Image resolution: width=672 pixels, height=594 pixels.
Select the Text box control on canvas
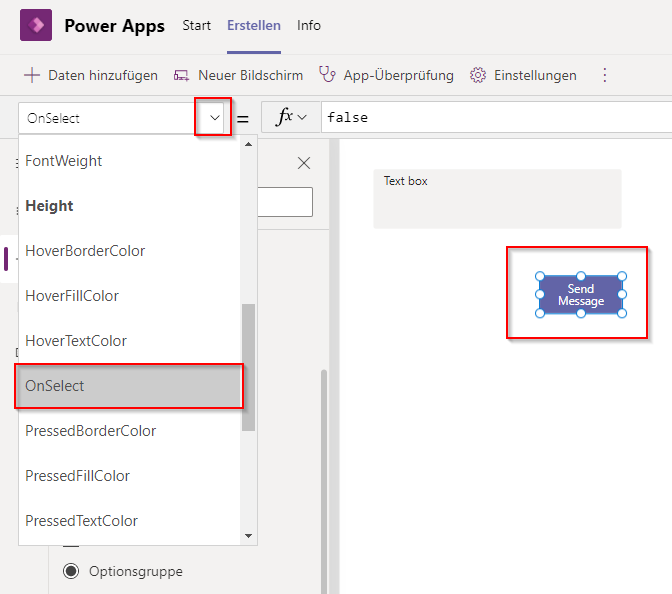(497, 198)
